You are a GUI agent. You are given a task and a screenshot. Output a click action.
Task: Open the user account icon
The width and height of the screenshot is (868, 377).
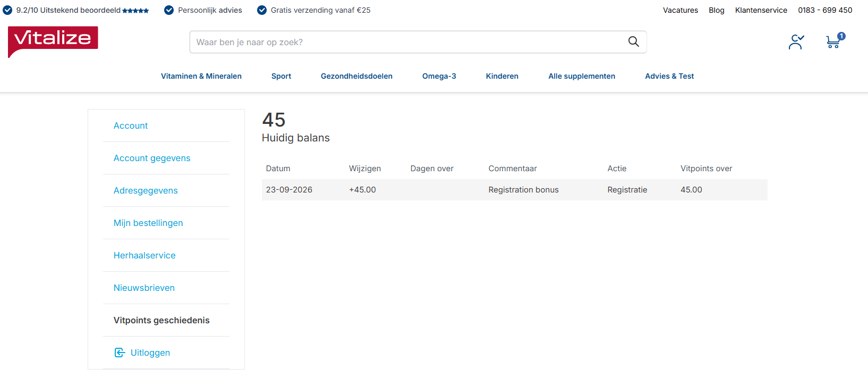point(796,42)
